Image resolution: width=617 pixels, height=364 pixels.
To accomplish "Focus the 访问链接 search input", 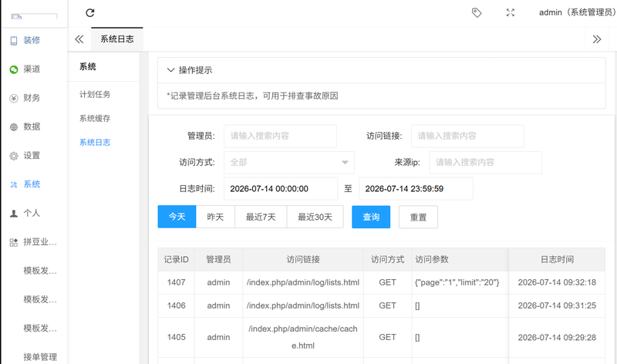I will [x=467, y=136].
